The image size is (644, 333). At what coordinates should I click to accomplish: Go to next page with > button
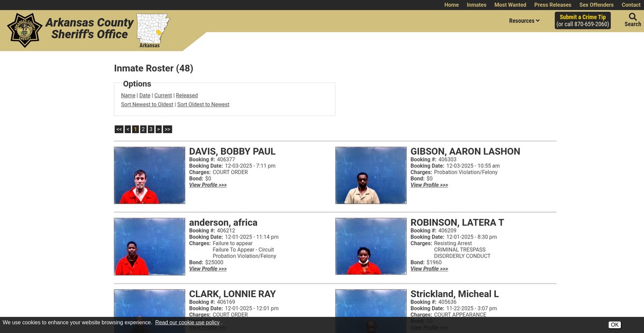[158, 129]
